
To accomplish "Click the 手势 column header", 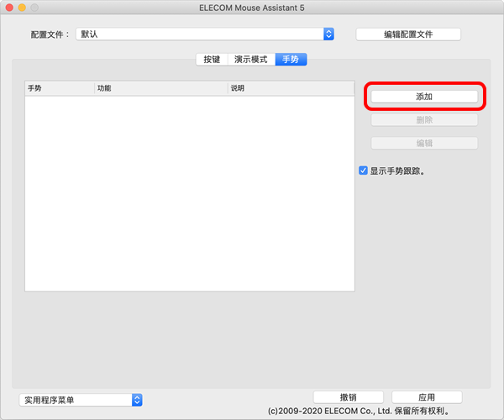I will (60, 88).
